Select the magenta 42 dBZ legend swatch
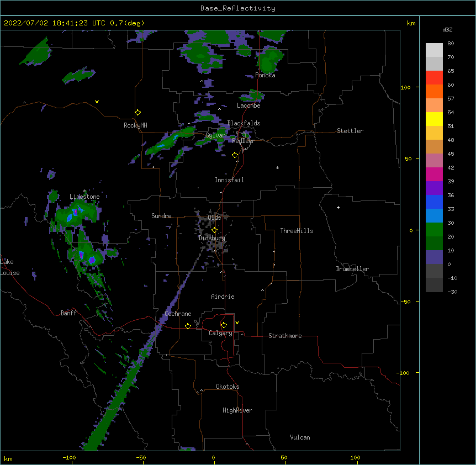The height and width of the screenshot is (465, 476). point(434,174)
